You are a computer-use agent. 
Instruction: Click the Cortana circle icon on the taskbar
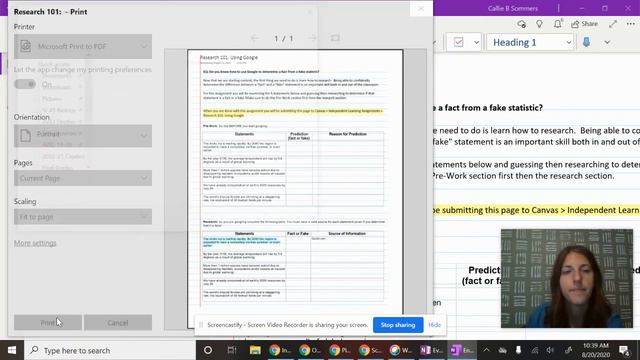pyautogui.click(x=208, y=350)
